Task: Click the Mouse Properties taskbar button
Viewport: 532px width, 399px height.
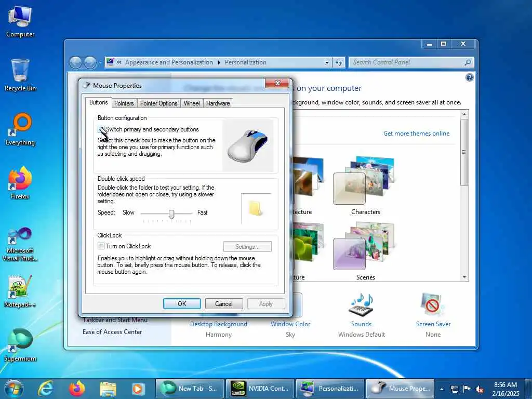Action: tap(401, 389)
